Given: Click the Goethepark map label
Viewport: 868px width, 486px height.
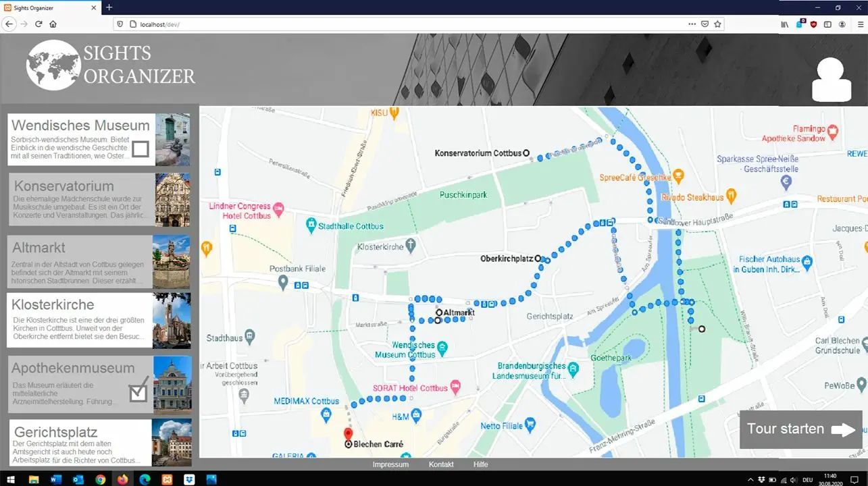Looking at the screenshot, I should pyautogui.click(x=611, y=357).
